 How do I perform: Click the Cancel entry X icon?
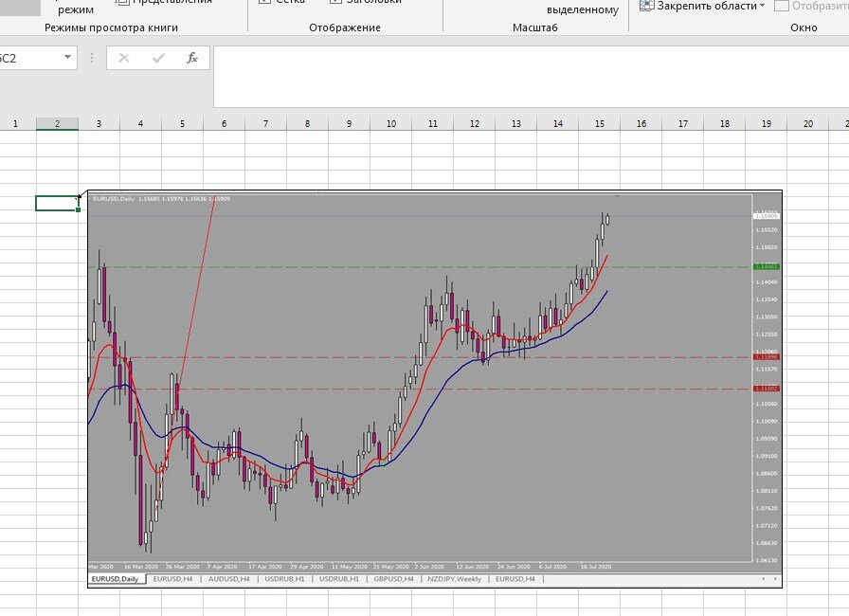click(124, 58)
